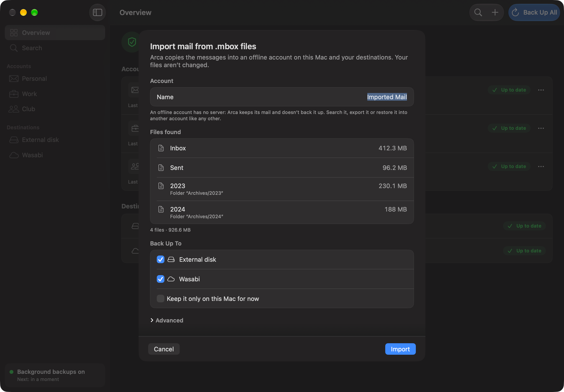Select the Inbox file row
564x392 pixels.
[x=282, y=148]
